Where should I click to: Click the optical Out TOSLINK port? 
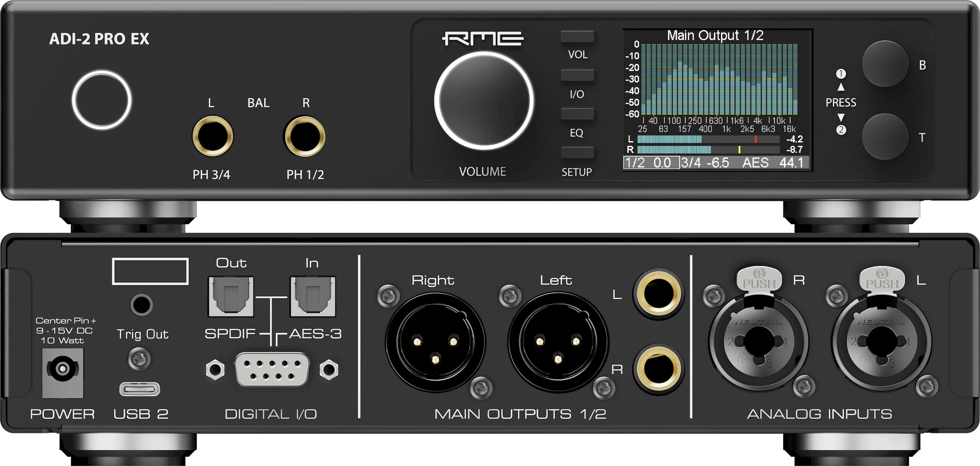[x=231, y=297]
